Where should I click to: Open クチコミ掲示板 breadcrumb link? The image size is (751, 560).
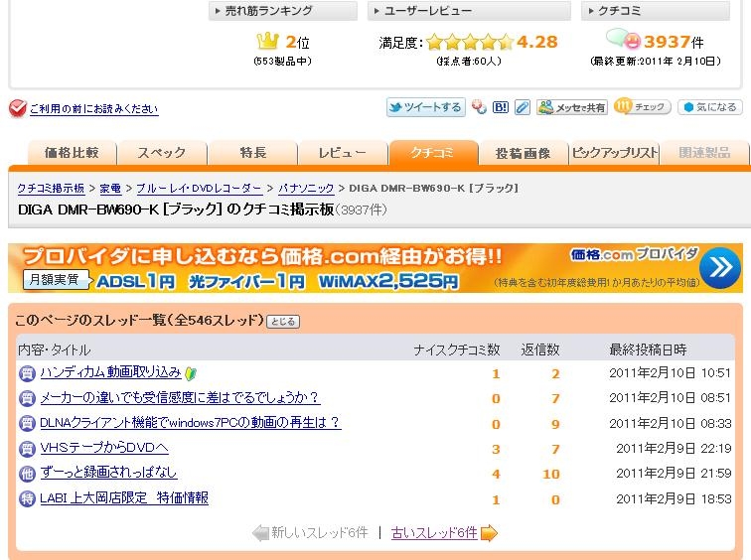pos(52,188)
